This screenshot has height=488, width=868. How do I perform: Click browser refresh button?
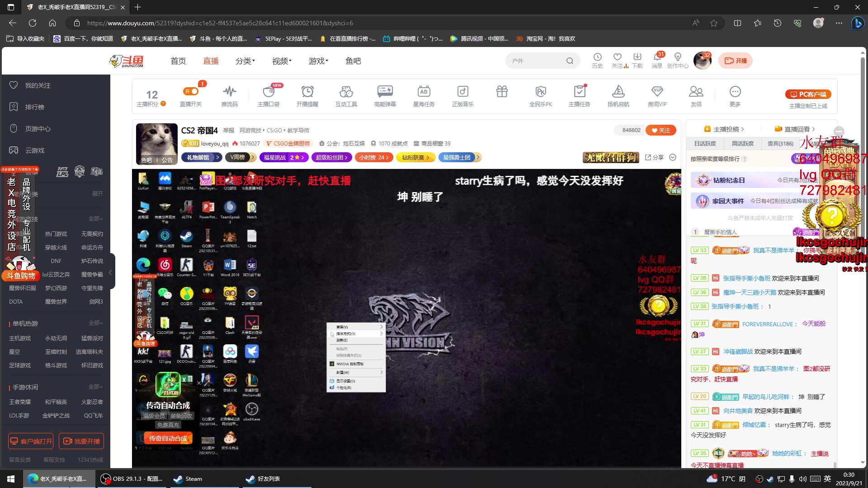(33, 23)
